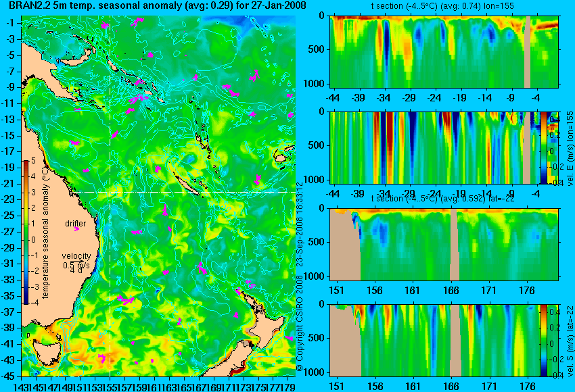Open the temperature section plot at lon=155

point(444,51)
